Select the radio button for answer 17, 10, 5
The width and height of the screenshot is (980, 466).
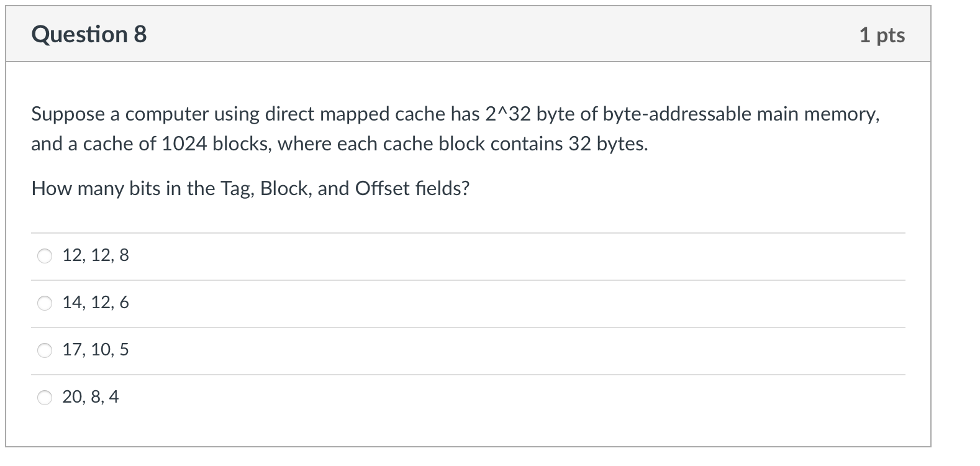tap(44, 350)
